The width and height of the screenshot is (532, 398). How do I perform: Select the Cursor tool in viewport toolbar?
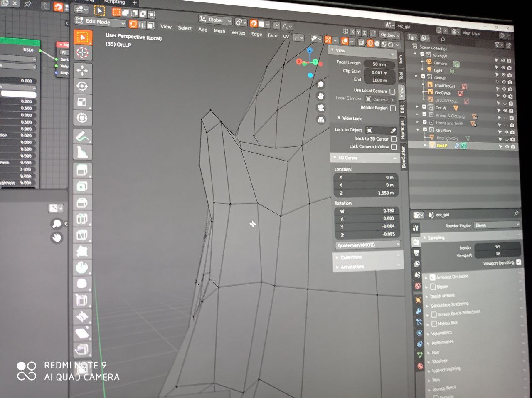[x=82, y=53]
